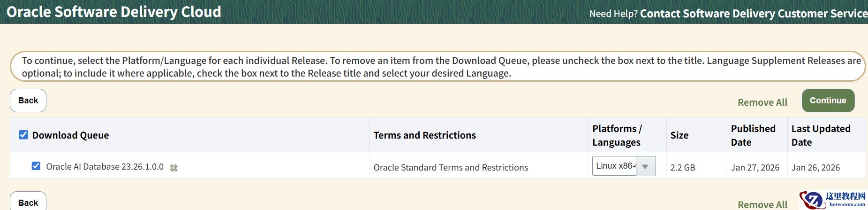The height and width of the screenshot is (210, 868).
Task: Open Oracle Standard Terms and Restrictions link
Action: (451, 168)
